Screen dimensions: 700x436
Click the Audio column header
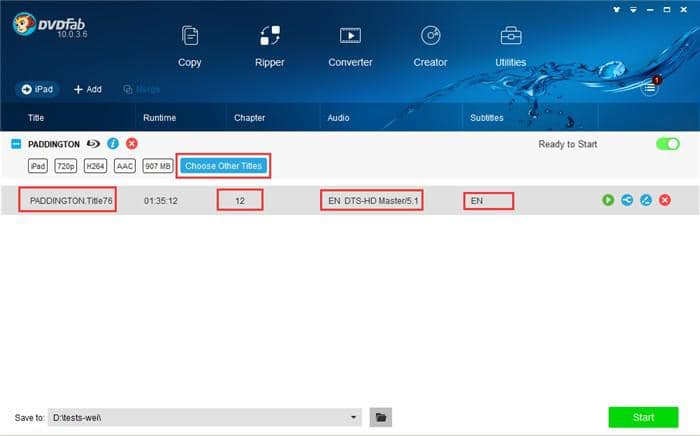tap(338, 118)
